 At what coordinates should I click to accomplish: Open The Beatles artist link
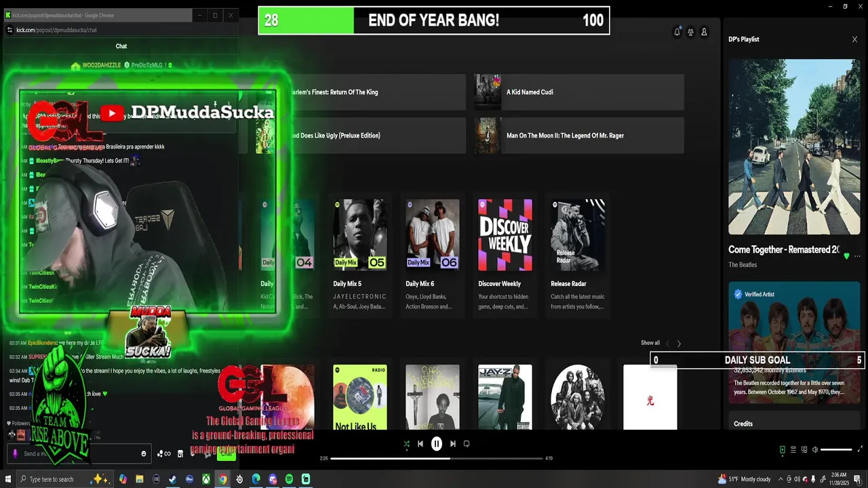[x=743, y=265]
